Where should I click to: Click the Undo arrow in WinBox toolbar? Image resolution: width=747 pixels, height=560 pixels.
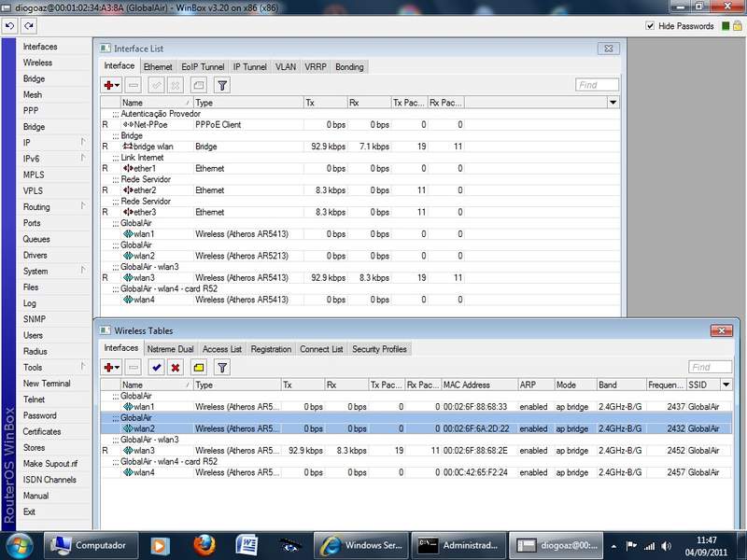click(10, 26)
